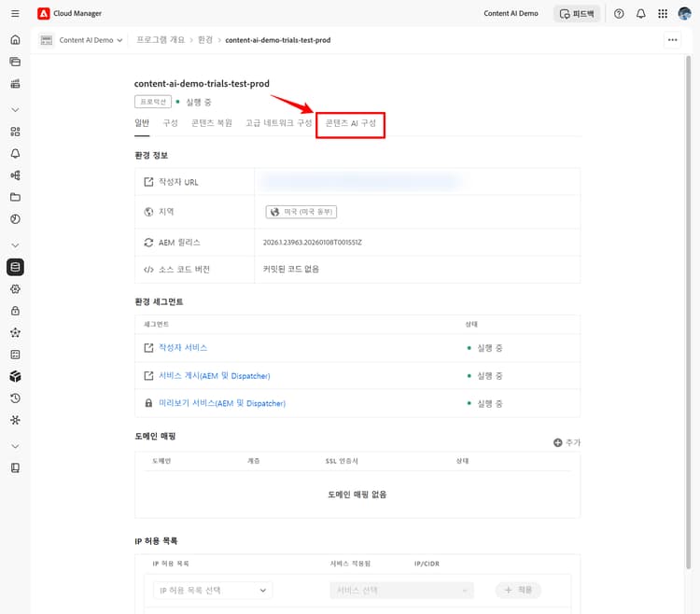This screenshot has height=614, width=700.
Task: Click the 도메인 매핑 없음 message
Action: (x=357, y=495)
